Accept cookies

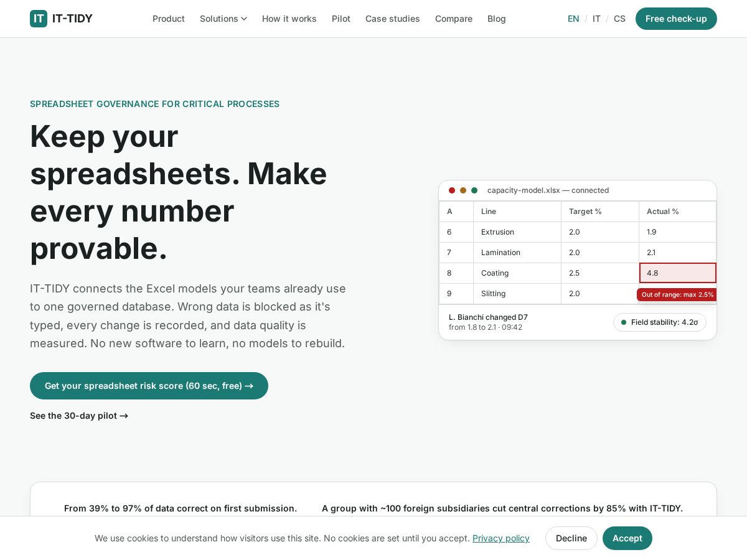click(627, 538)
